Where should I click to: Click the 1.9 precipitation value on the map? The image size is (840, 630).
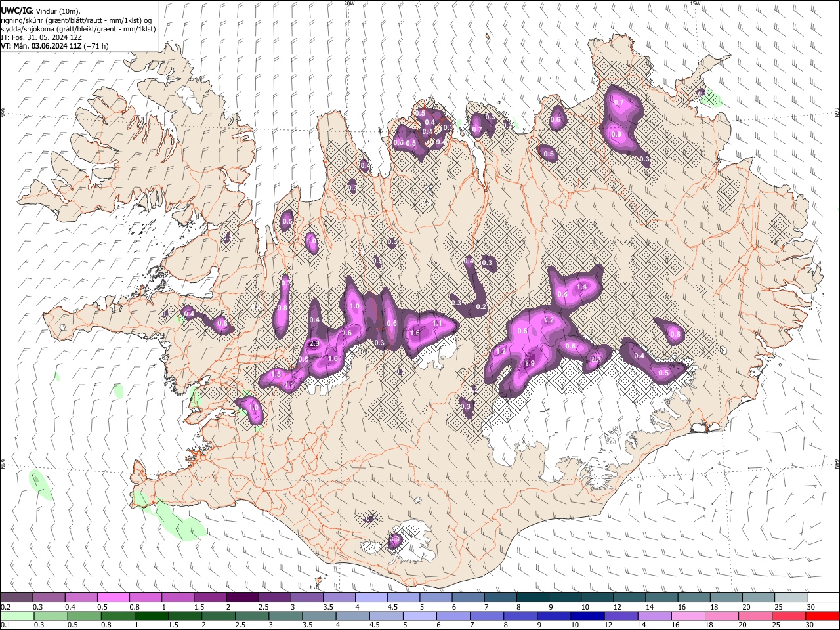[x=530, y=364]
